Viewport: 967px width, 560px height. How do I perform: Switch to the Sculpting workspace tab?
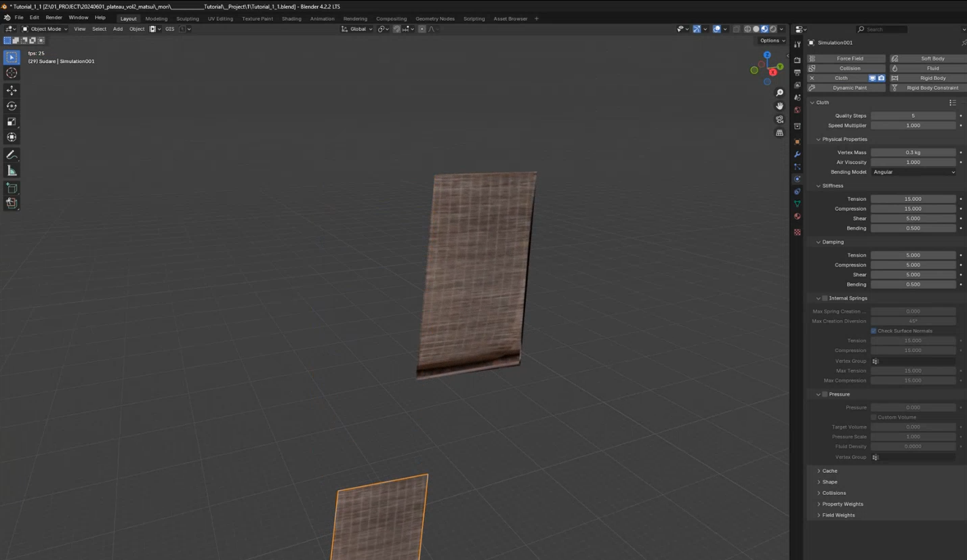(188, 18)
